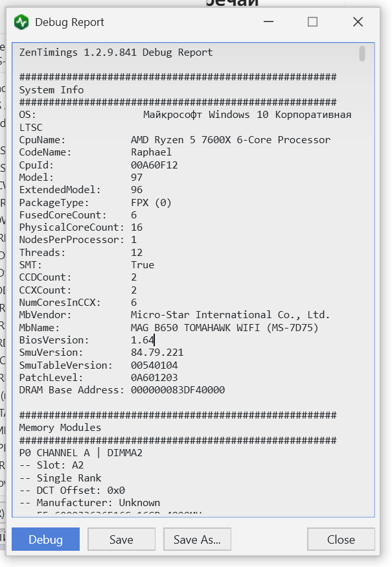Screen dimensions: 392x567
Task: Minimize the Debug Report window
Action: click(x=268, y=22)
